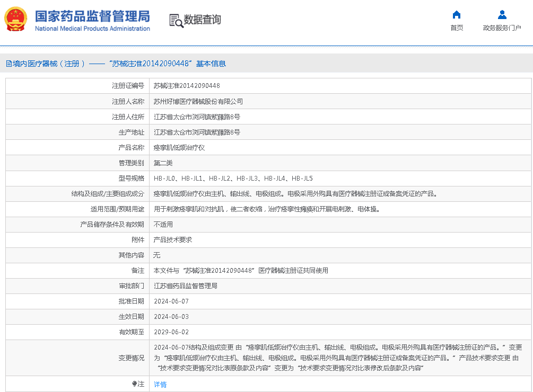
Task: Click the 数据查询 magnifier icon
Action: [176, 20]
